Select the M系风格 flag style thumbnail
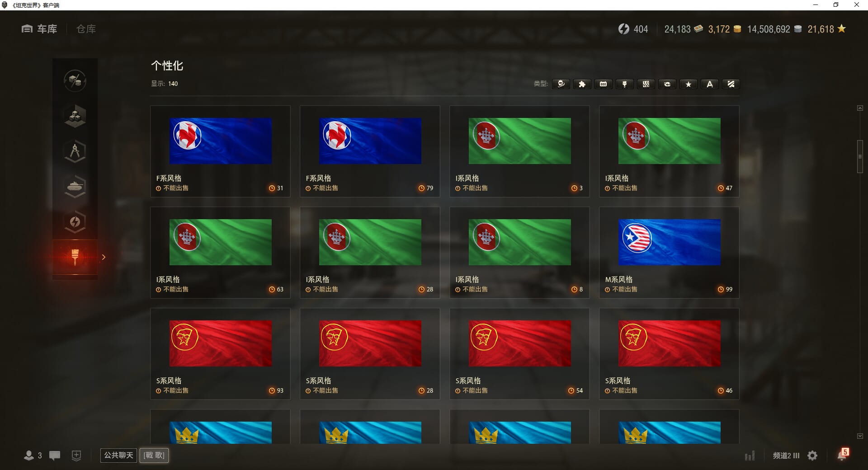The width and height of the screenshot is (868, 470). coord(669,242)
